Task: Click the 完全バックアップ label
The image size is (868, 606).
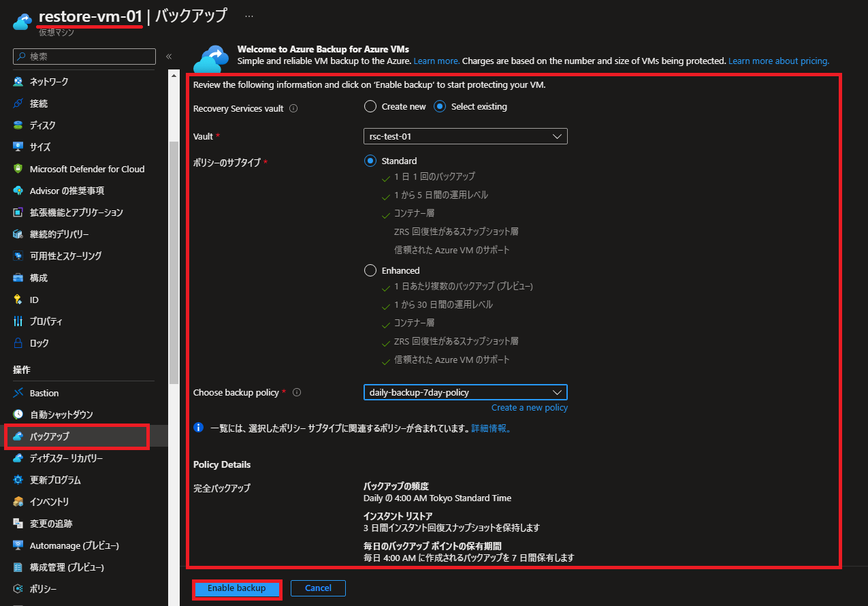Action: [x=222, y=488]
